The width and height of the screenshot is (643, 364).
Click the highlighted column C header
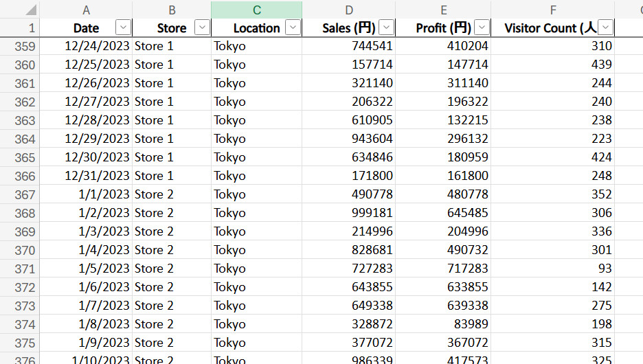(x=256, y=10)
